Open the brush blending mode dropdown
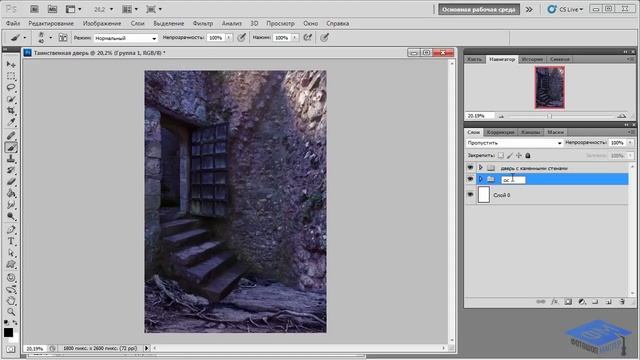The height and width of the screenshot is (360, 640). tap(125, 38)
